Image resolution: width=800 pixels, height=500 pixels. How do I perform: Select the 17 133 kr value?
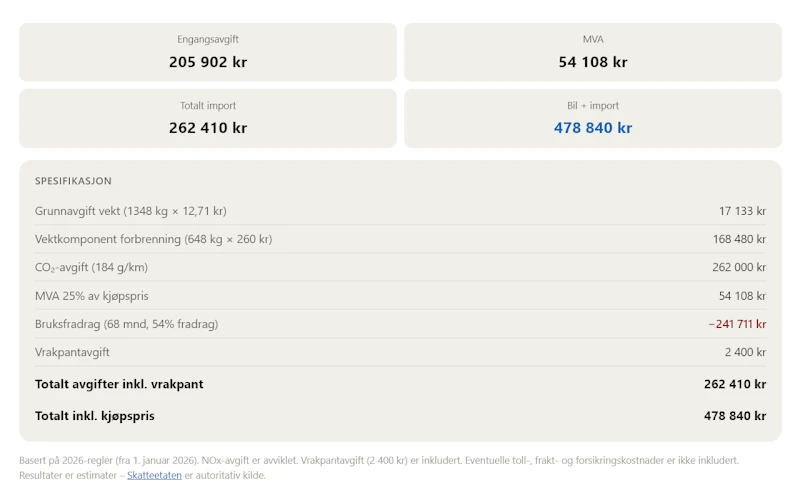742,211
